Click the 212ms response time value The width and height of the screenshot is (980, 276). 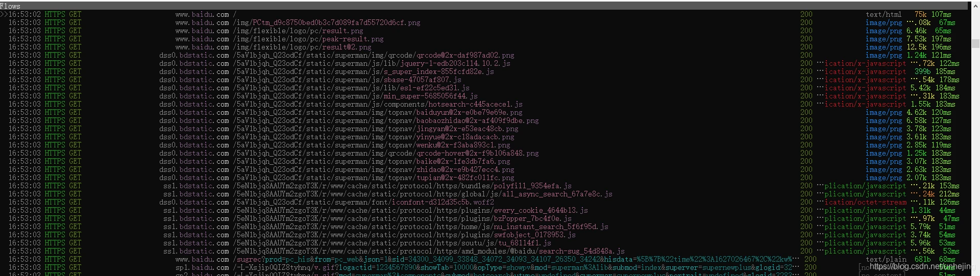949,194
